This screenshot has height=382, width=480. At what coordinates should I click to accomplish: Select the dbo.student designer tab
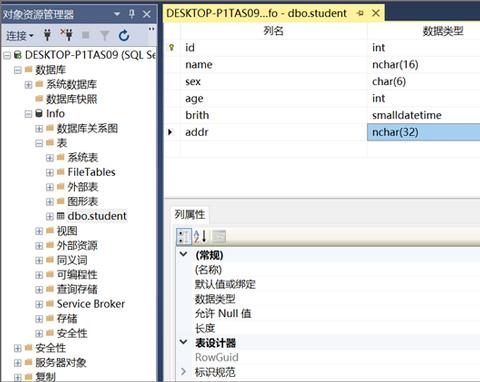[257, 13]
